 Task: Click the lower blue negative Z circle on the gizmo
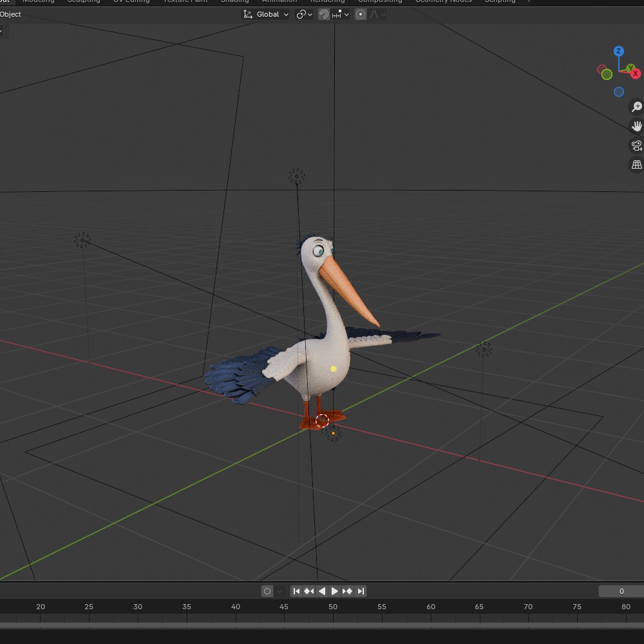tap(618, 91)
